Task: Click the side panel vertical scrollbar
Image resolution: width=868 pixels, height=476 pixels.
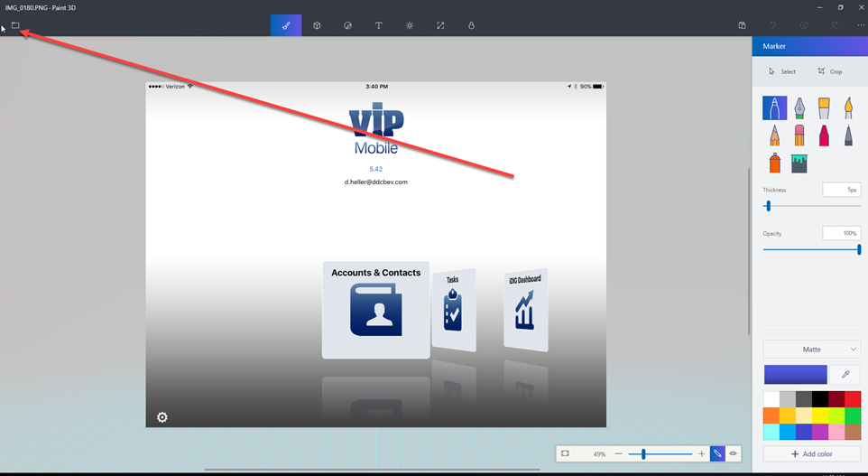Action: point(749,251)
